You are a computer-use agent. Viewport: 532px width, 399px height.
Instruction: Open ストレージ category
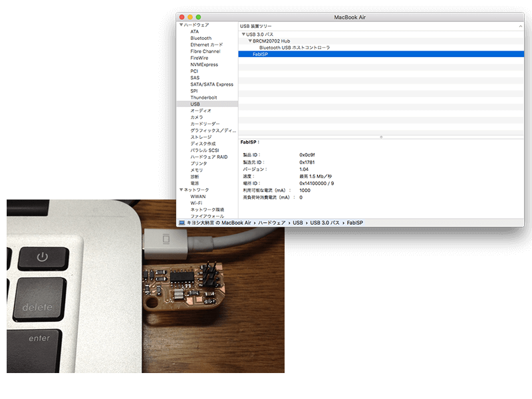[201, 137]
